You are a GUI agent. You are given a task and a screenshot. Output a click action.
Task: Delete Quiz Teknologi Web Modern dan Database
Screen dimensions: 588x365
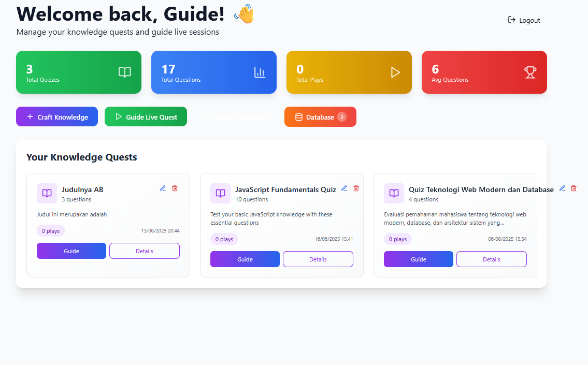coord(573,188)
